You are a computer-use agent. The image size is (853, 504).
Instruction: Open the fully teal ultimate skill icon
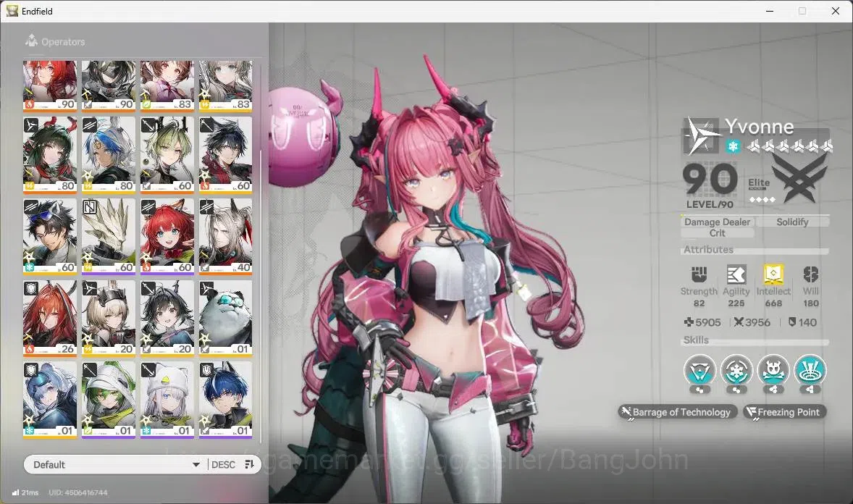pos(810,371)
